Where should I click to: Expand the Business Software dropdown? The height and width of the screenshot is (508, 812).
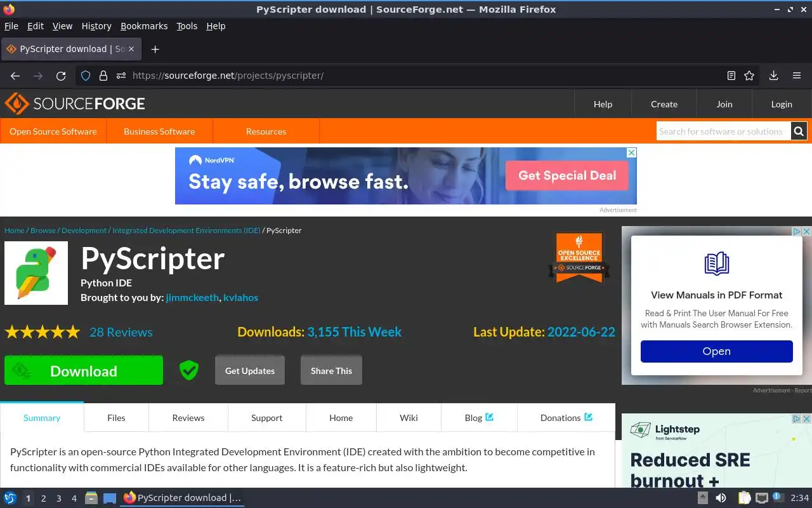click(x=159, y=131)
